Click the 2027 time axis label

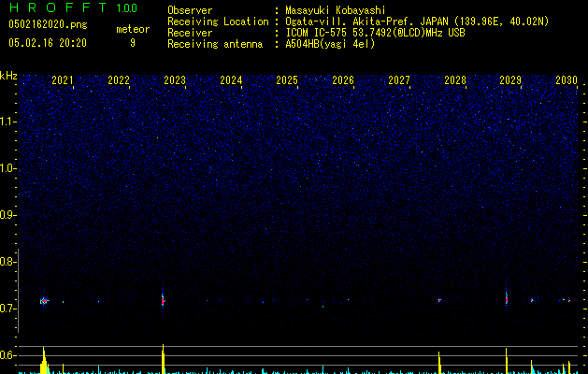tap(399, 79)
